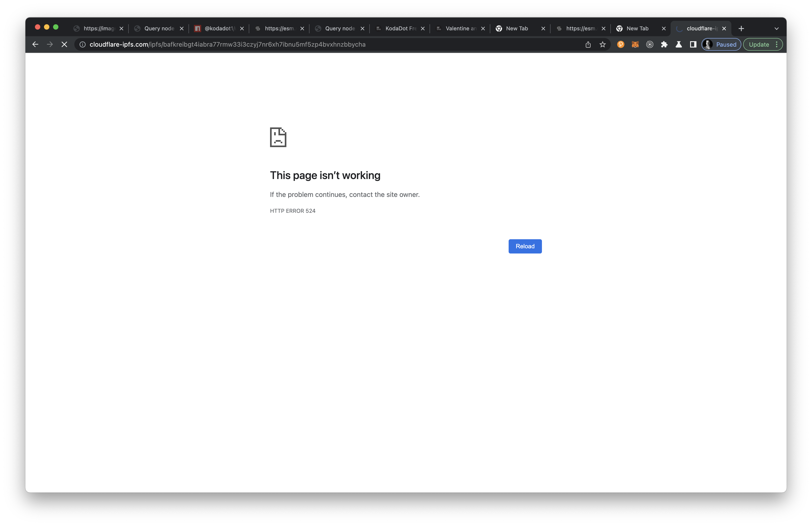
Task: Click inside the address bar
Action: [307, 44]
